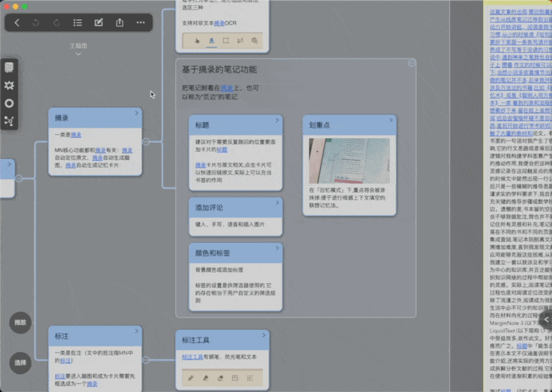Click the document icon in left sidebar
This screenshot has width=552, height=392.
point(9,67)
